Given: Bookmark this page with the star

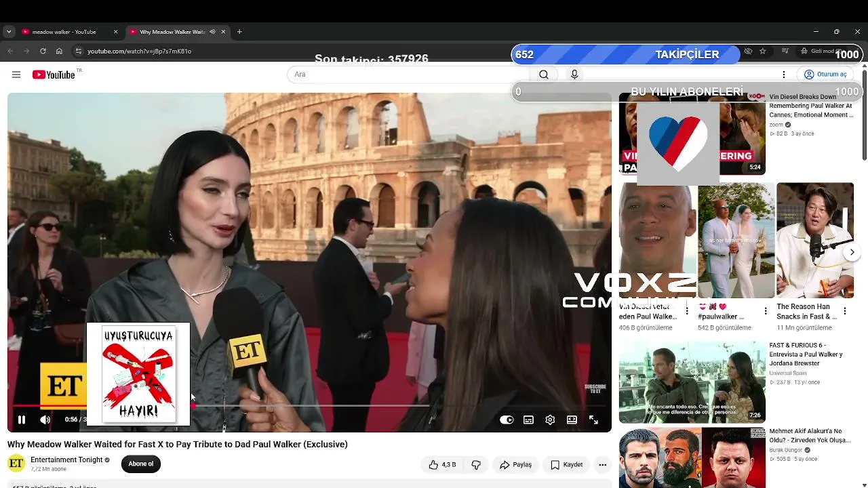Looking at the screenshot, I should 763,51.
